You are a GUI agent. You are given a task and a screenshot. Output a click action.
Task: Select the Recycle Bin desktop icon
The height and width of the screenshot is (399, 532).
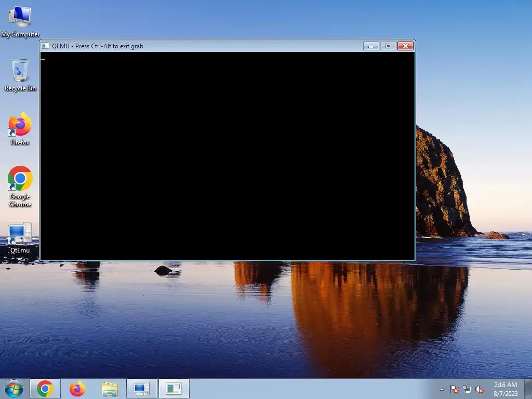[x=20, y=75]
